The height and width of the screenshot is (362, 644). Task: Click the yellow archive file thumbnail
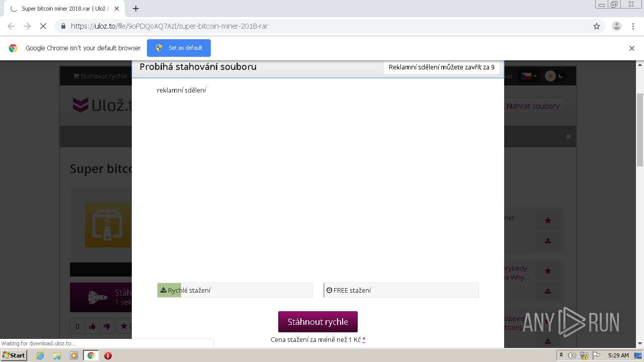[108, 225]
